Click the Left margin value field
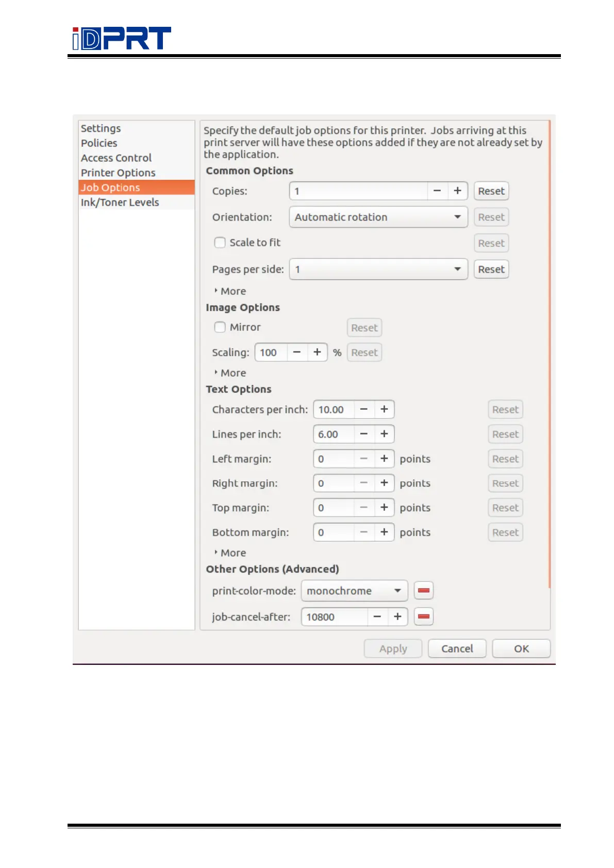The image size is (614, 868). (334, 459)
